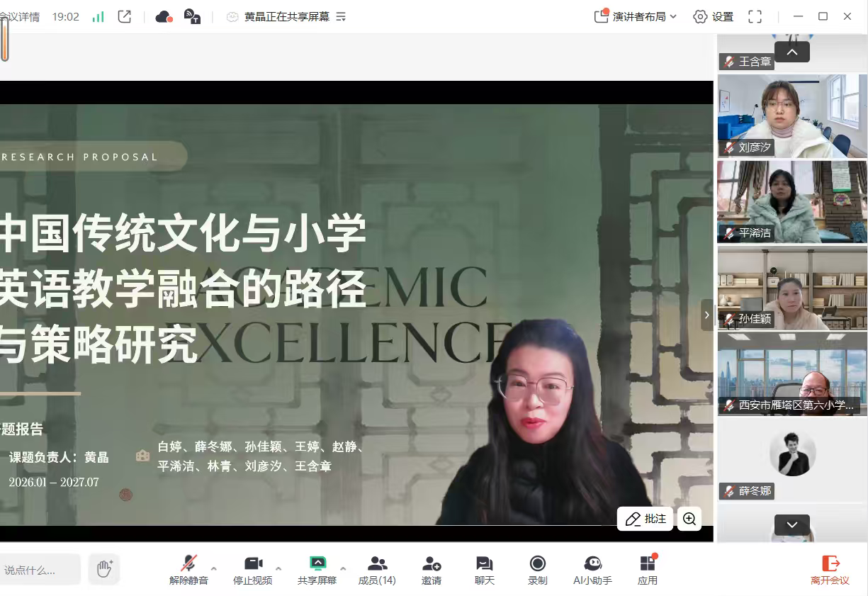This screenshot has width=868, height=596.
Task: Enter fullscreen mode via top bar icon
Action: (755, 16)
